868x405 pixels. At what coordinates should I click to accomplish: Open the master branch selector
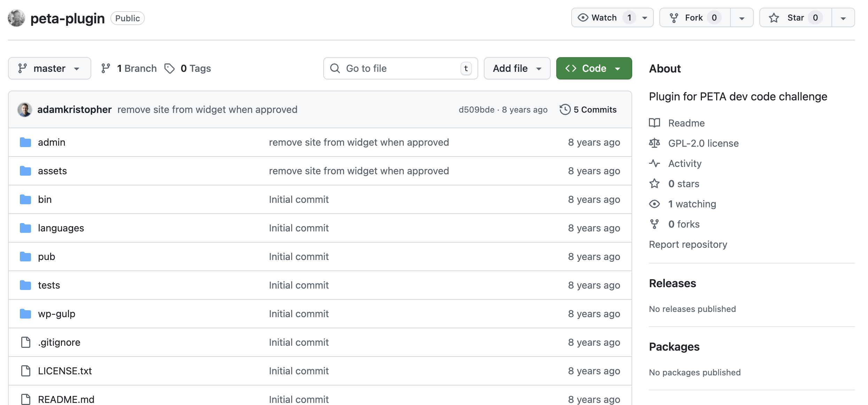[49, 68]
